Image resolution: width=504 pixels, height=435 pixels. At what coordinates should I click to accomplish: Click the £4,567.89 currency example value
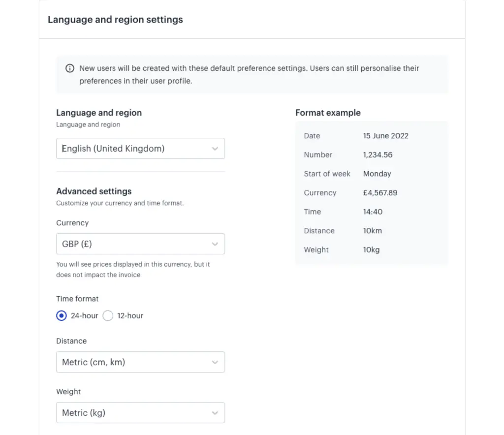coord(380,193)
